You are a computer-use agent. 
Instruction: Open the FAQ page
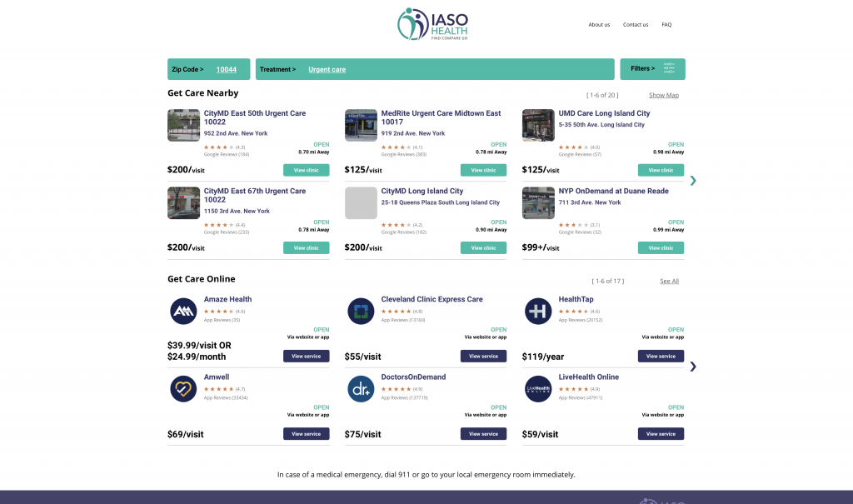click(x=666, y=24)
